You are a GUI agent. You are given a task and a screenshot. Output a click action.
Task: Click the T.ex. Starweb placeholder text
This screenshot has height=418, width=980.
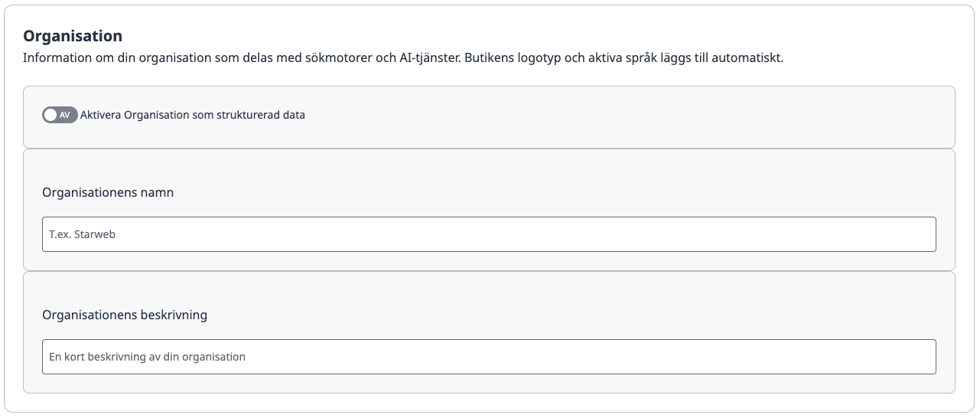82,234
